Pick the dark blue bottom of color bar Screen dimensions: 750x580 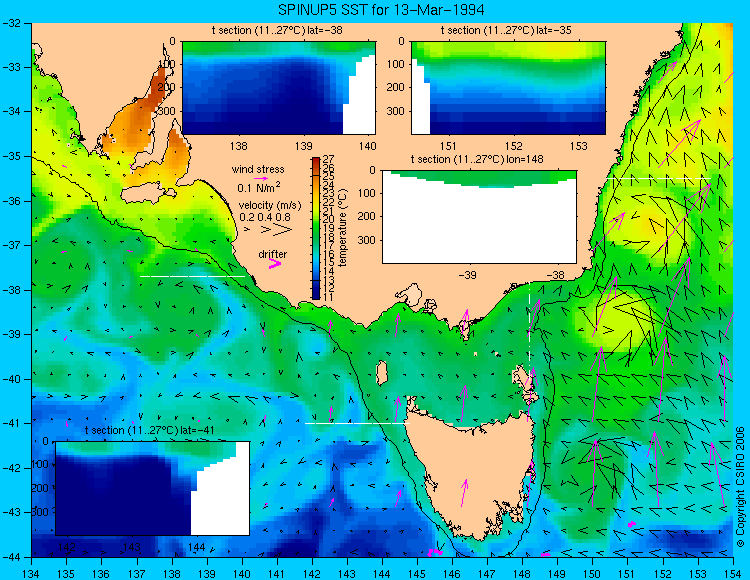coord(316,295)
